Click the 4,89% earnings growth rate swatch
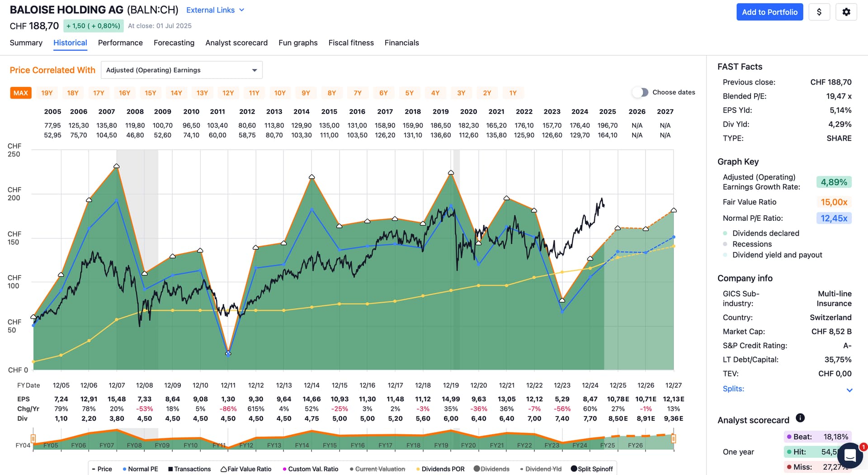This screenshot has width=868, height=475. click(x=834, y=182)
